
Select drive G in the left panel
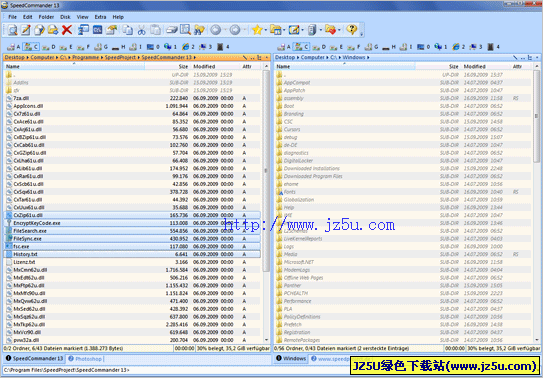101,47
